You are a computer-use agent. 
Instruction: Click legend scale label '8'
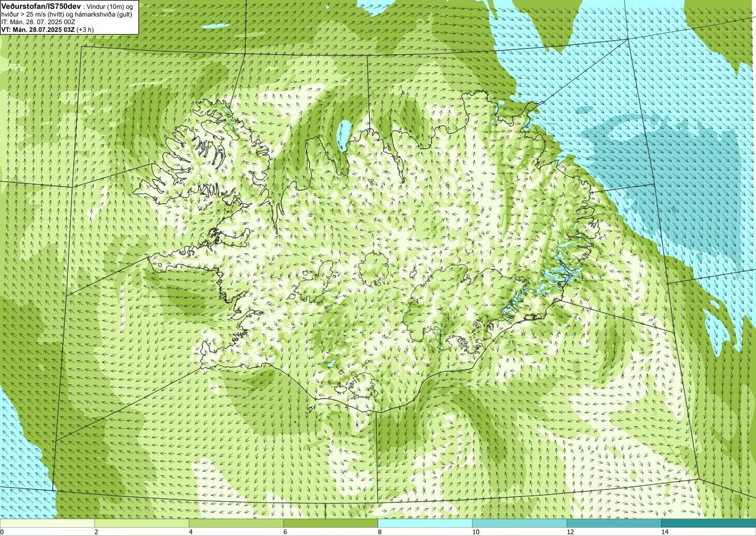380,532
